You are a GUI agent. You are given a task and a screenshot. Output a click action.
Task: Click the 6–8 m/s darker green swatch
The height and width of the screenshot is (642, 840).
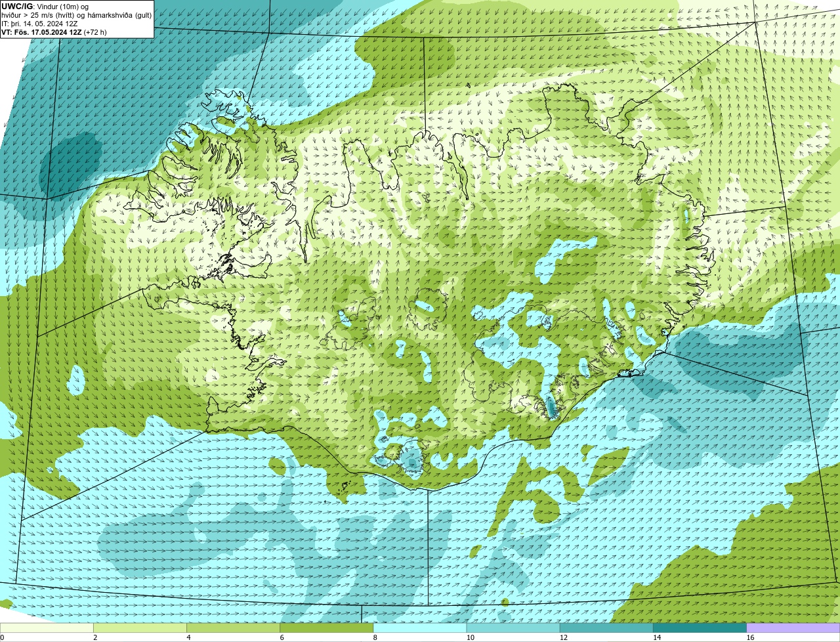point(327,628)
